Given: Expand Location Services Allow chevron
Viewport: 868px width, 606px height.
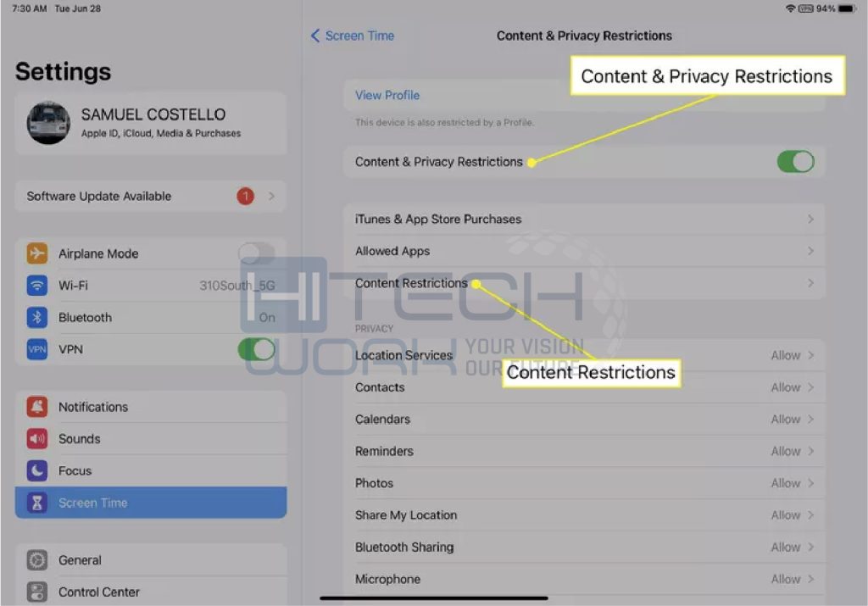Looking at the screenshot, I should 810,355.
